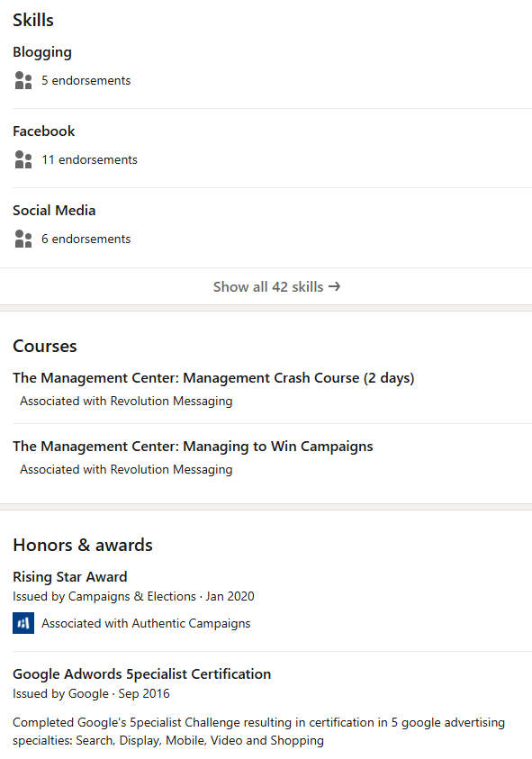Click Associated with Authentic Campaigns link
Image resolution: width=532 pixels, height=759 pixels.
pyautogui.click(x=146, y=623)
